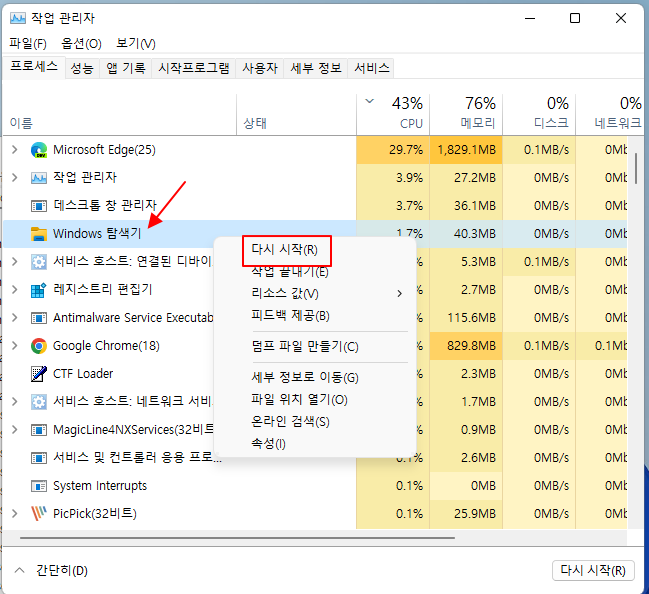Image resolution: width=649 pixels, height=594 pixels.
Task: Click the 레지스트리 편집기 icon
Action: tap(39, 290)
